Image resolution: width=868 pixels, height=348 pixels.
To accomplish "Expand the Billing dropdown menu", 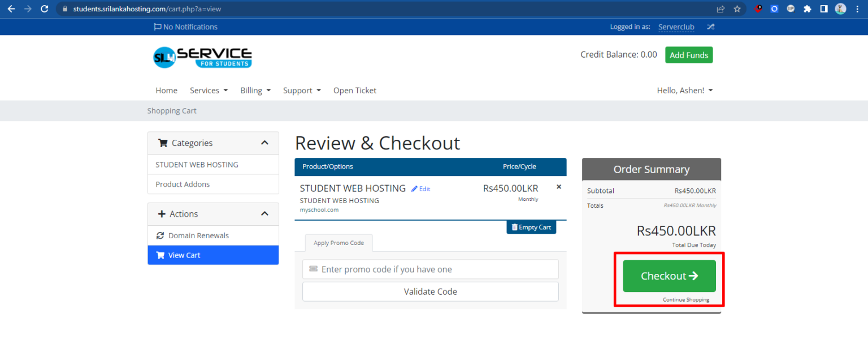I will (255, 91).
